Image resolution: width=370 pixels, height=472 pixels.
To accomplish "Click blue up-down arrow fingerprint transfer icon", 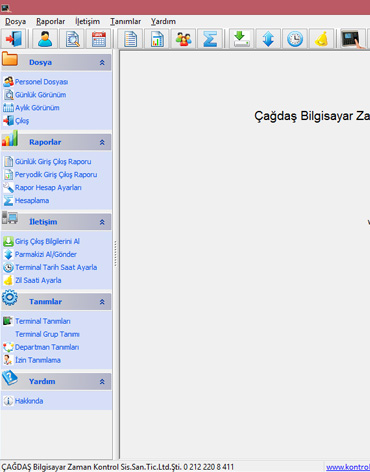I will pyautogui.click(x=268, y=39).
